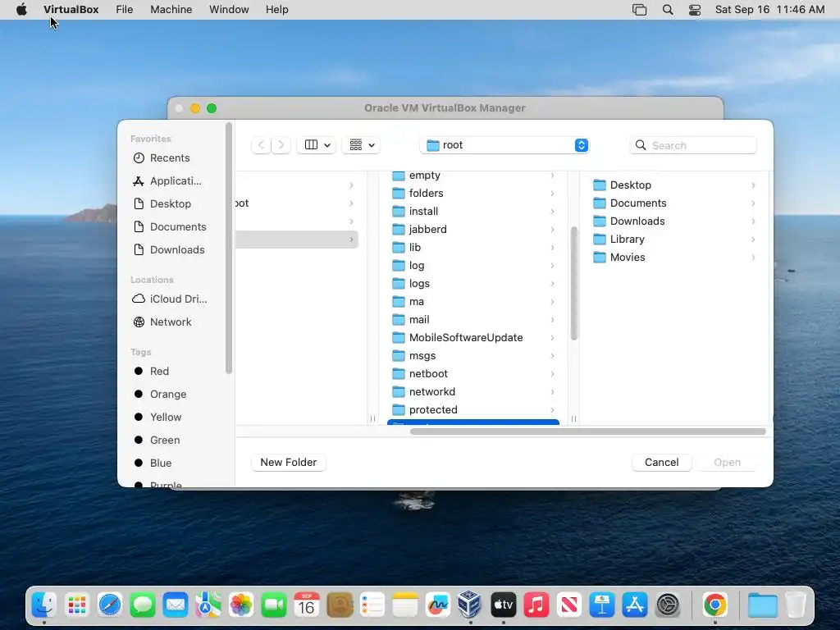
Task: Select Downloads in the sidebar Favorites
Action: coord(169,249)
